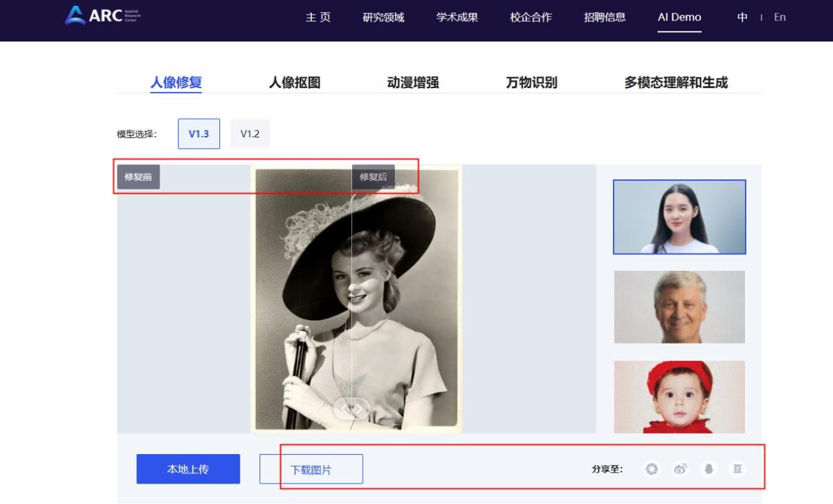Pick the baby in red hat sample

[679, 397]
